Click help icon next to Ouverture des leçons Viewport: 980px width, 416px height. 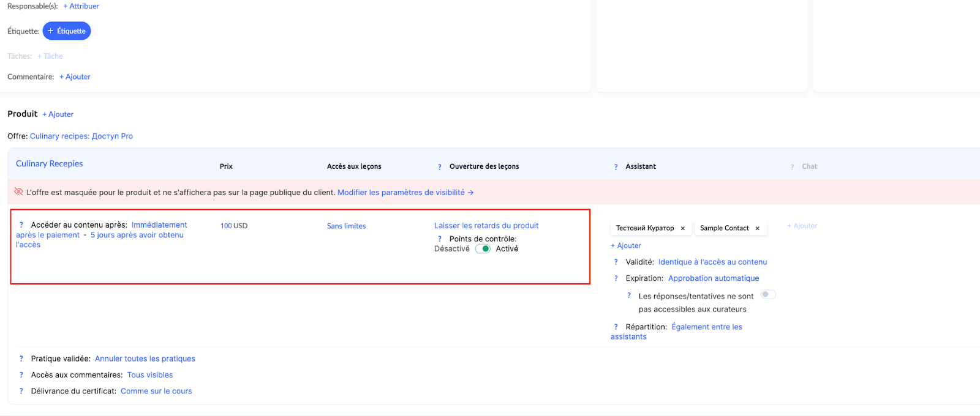pos(440,167)
